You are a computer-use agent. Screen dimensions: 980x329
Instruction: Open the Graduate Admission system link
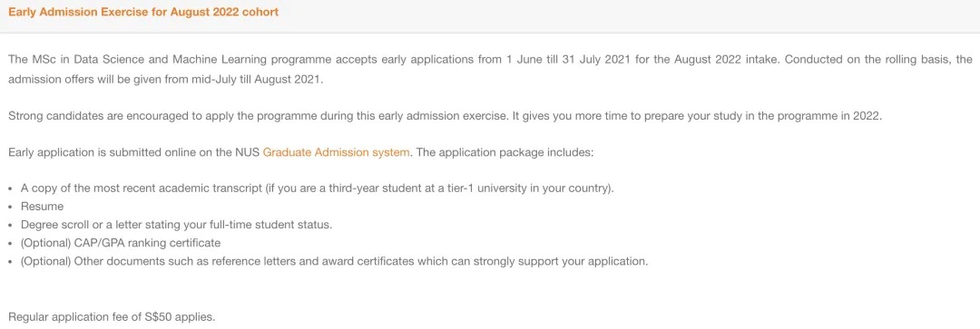(337, 151)
